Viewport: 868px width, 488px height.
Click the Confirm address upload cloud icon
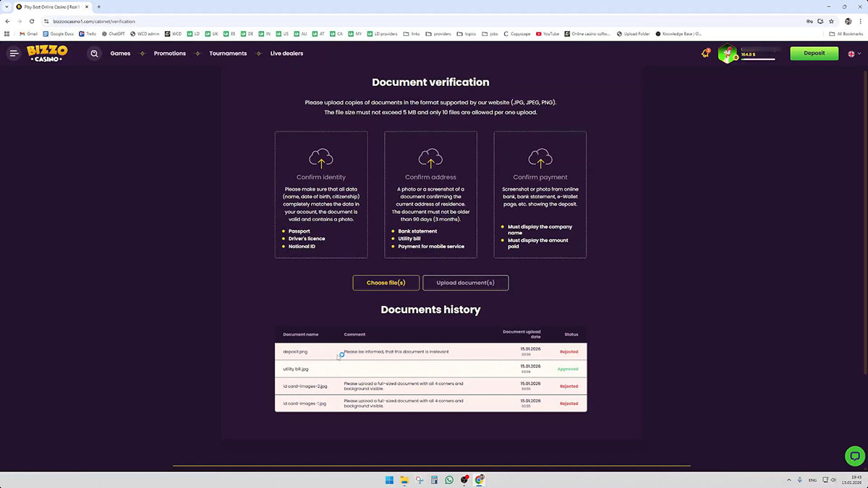click(430, 158)
